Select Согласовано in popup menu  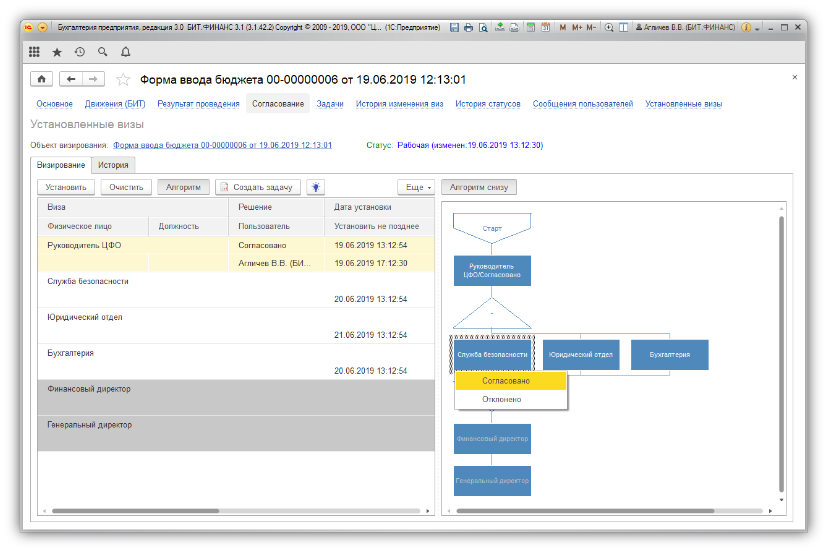coord(506,381)
